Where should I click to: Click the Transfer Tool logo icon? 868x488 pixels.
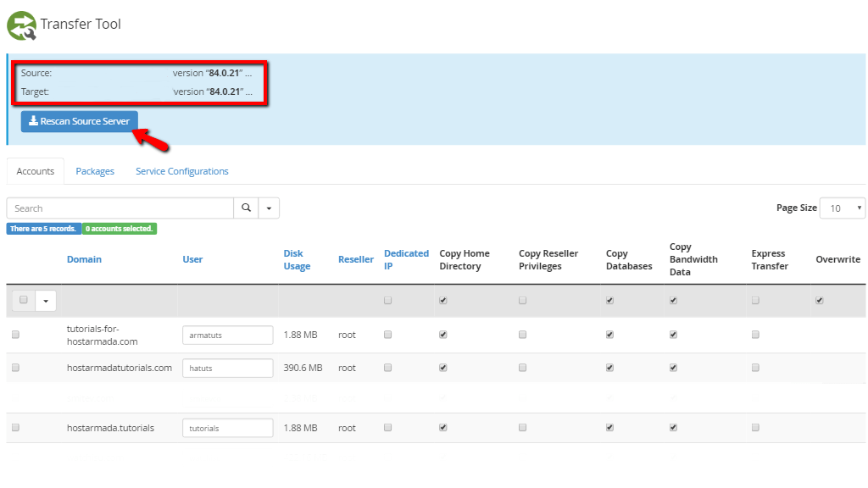21,25
